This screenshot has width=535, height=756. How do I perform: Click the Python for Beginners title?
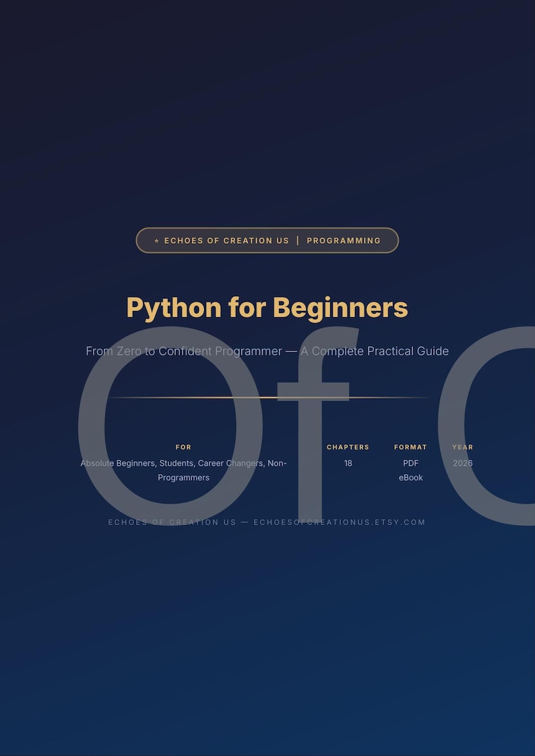tap(267, 308)
